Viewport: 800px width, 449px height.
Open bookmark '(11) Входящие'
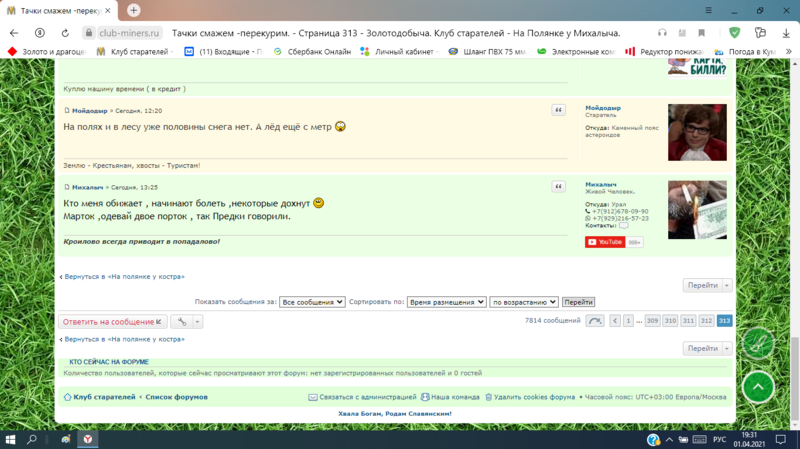(x=223, y=52)
